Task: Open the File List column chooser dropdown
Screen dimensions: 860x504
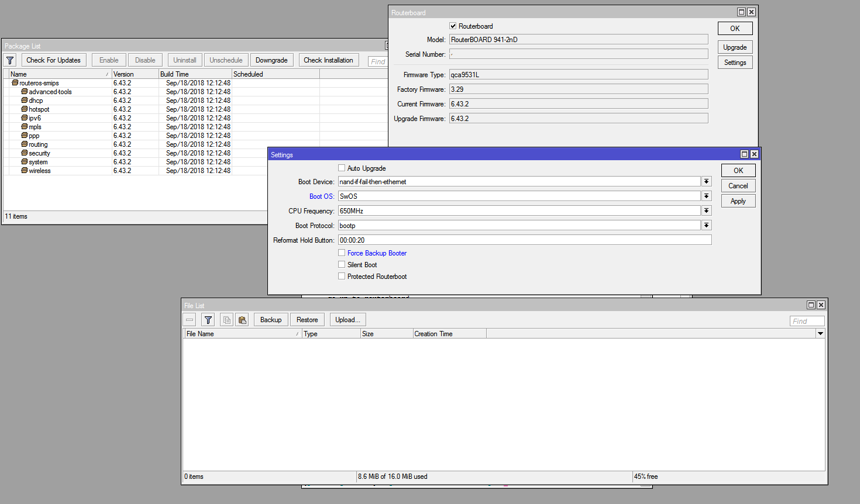Action: coord(820,334)
